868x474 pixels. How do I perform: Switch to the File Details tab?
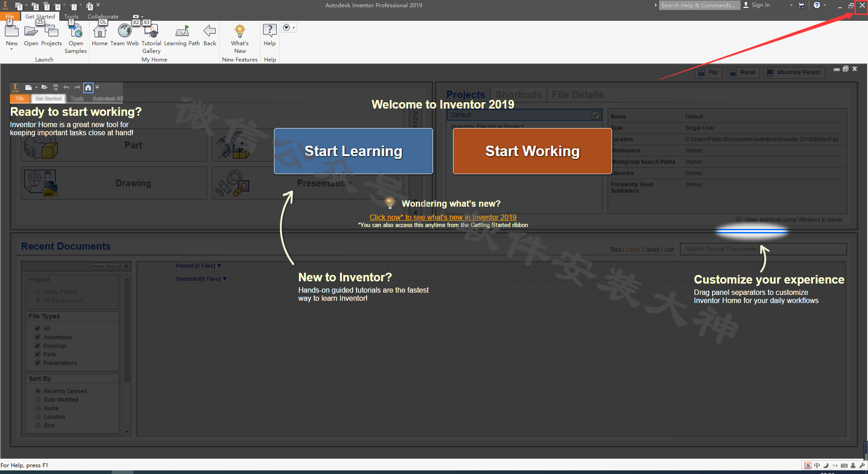click(578, 95)
